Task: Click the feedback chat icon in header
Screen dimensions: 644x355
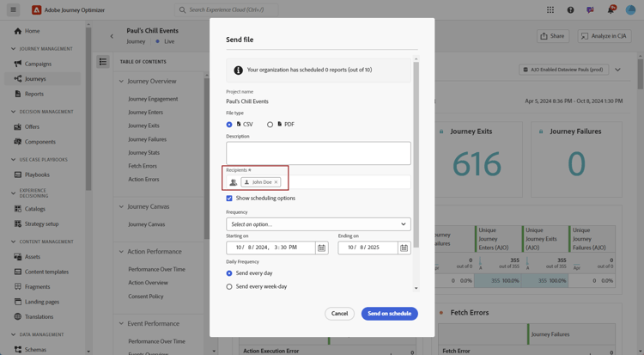Action: pos(590,9)
